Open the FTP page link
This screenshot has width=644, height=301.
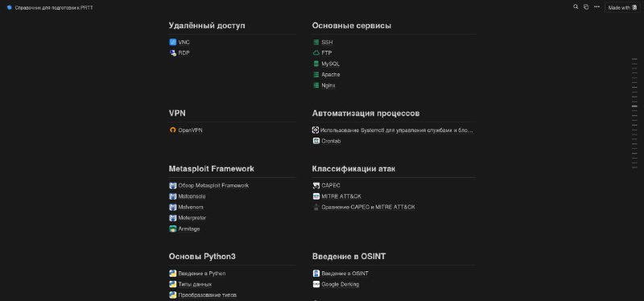tap(327, 53)
